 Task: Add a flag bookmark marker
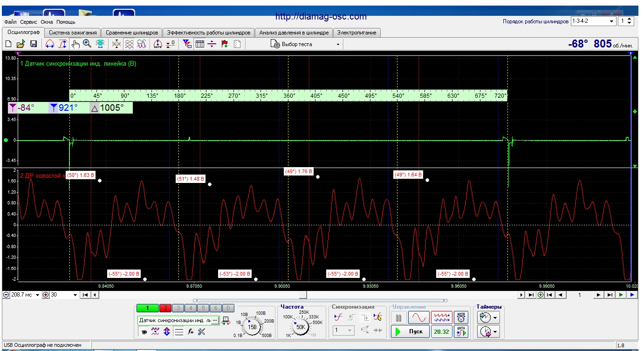pos(225,44)
